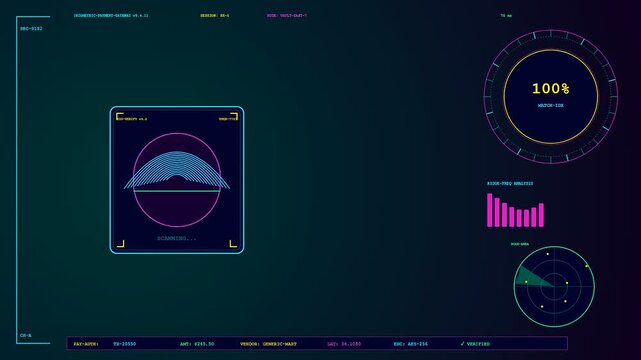Click the ridge-freq analysis bar chart
Image resolution: width=641 pixels, height=360 pixels.
point(515,210)
